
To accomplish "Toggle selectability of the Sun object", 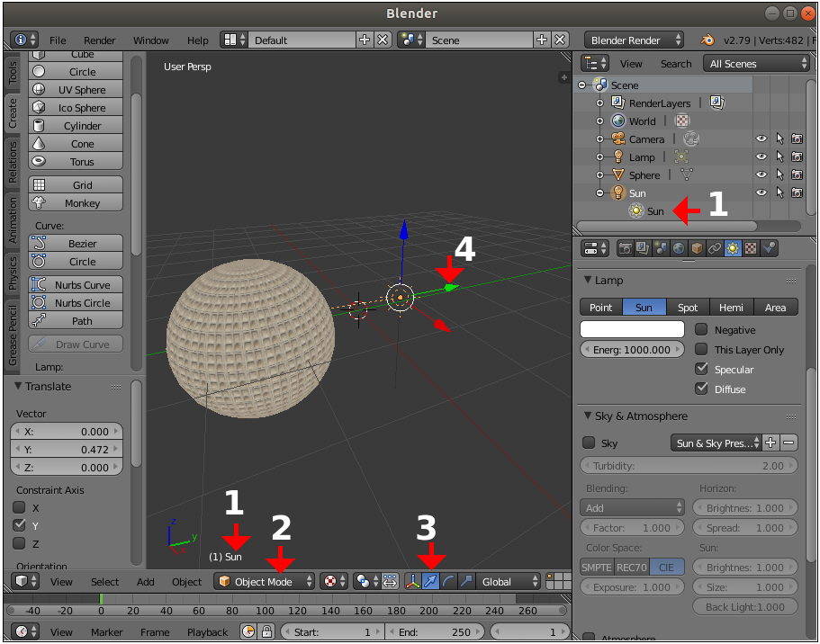I will click(779, 192).
